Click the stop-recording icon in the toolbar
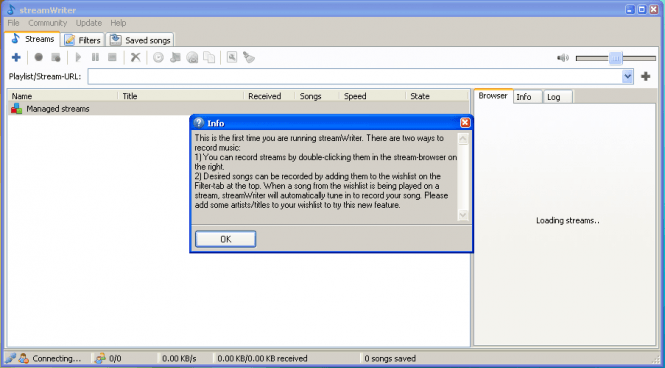This screenshot has width=665, height=368. click(56, 57)
